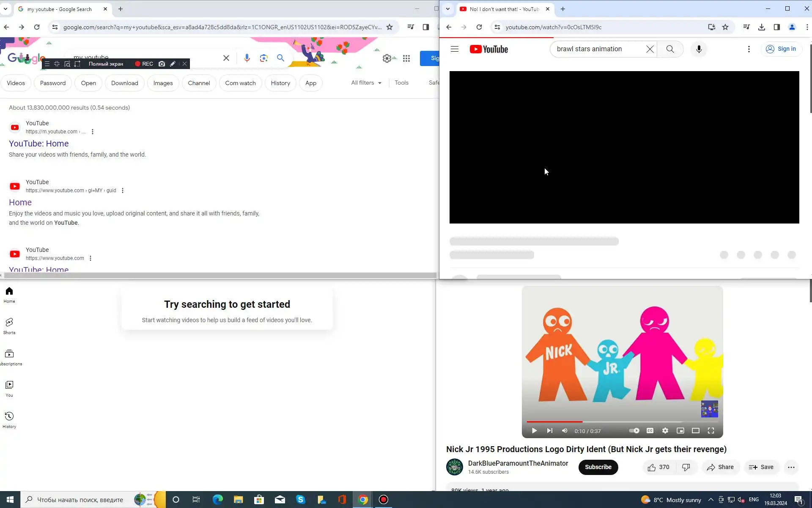Open the YouTube three-dot settings menu
The height and width of the screenshot is (508, 812).
(749, 49)
